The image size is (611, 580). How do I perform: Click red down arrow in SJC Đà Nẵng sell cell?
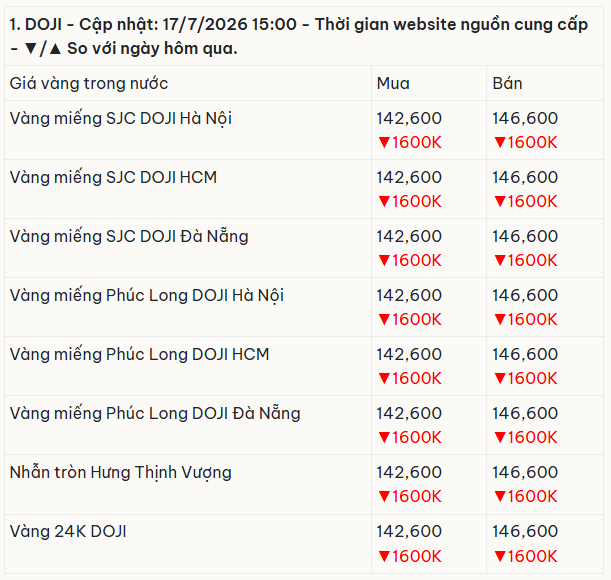(500, 260)
